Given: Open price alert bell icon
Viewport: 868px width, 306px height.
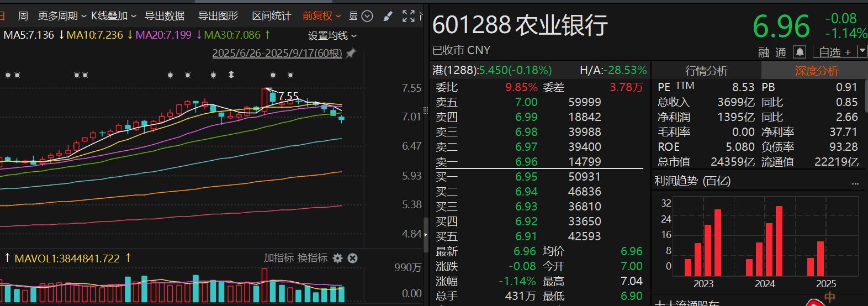Looking at the screenshot, I should click(x=800, y=52).
